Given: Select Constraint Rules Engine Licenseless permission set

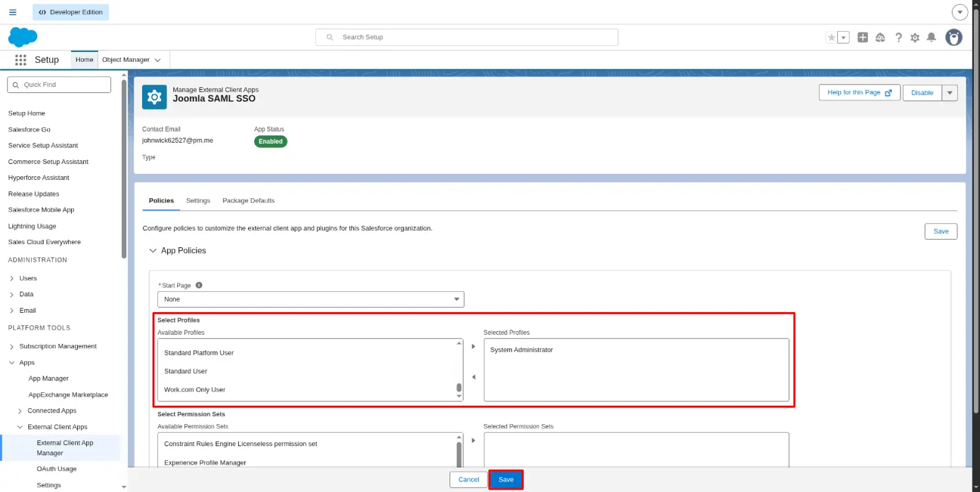Looking at the screenshot, I should tap(241, 444).
